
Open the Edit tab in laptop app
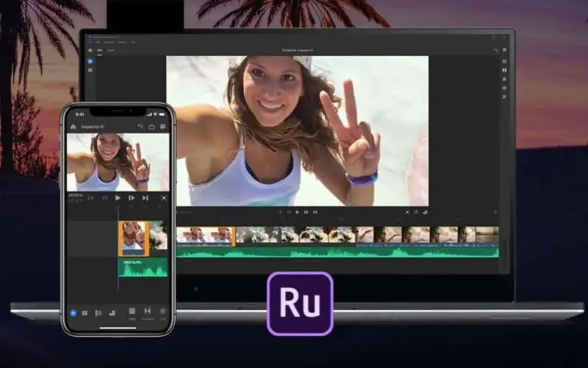[101, 50]
